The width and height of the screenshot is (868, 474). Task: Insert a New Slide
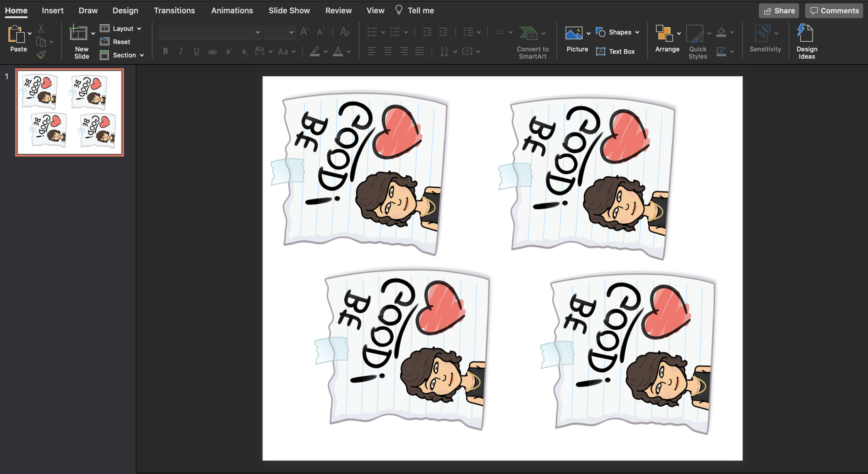(x=78, y=34)
